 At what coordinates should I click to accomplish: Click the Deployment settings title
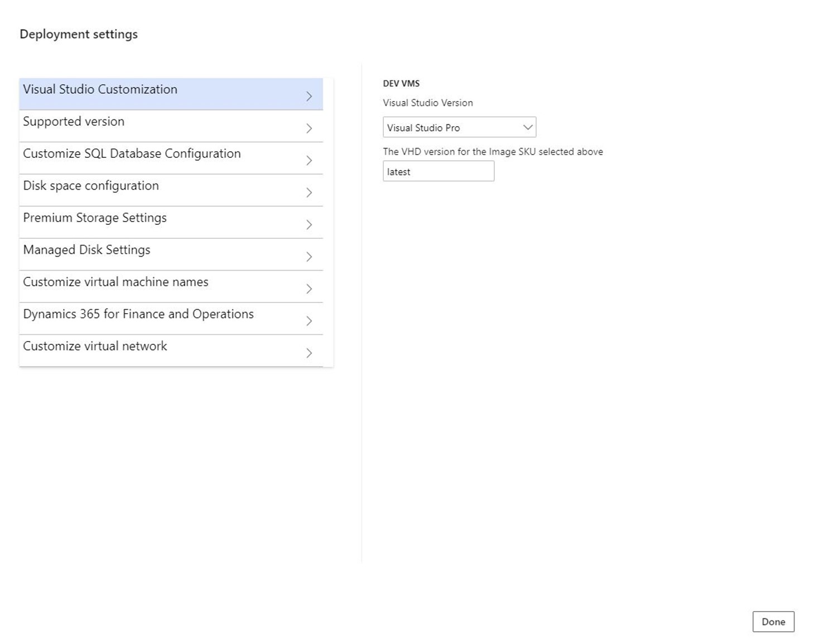pyautogui.click(x=79, y=34)
